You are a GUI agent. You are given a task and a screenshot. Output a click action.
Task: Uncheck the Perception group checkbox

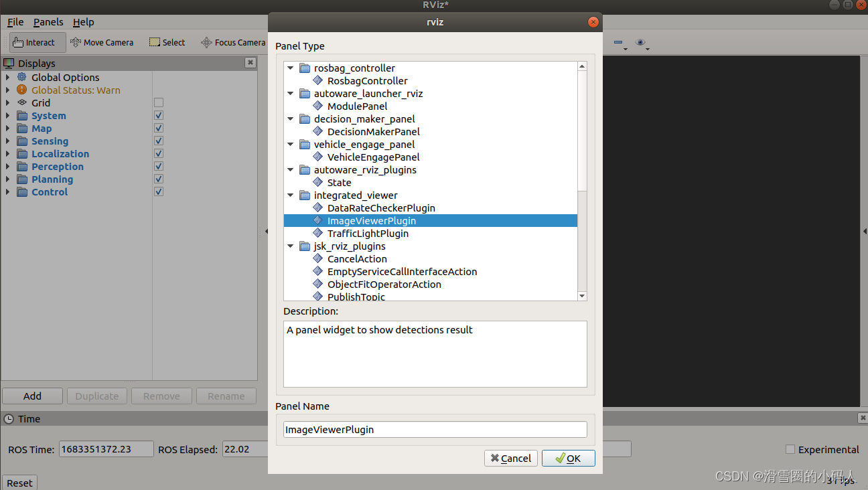(x=159, y=166)
